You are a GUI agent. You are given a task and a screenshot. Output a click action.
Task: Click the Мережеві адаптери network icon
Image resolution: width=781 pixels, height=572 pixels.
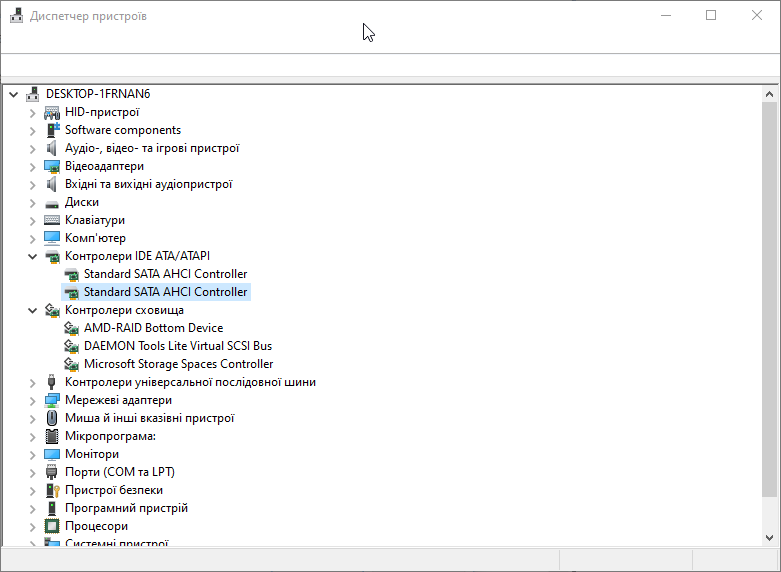(52, 400)
